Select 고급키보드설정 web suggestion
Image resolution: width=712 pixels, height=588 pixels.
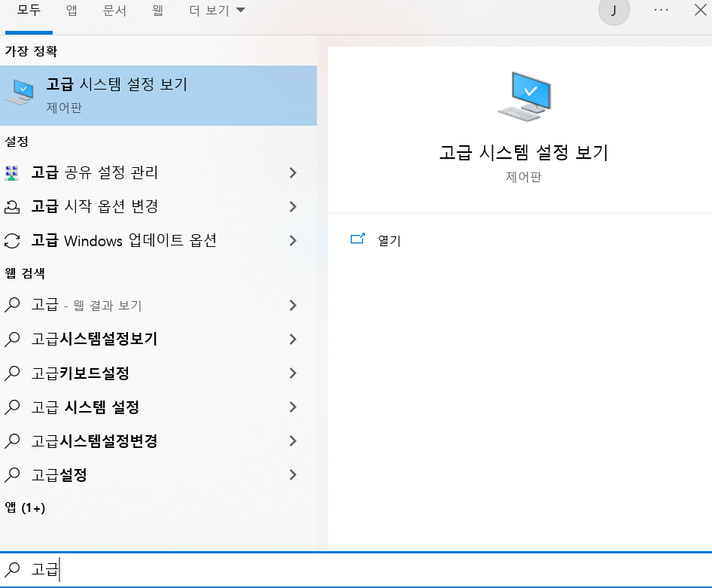click(x=158, y=373)
